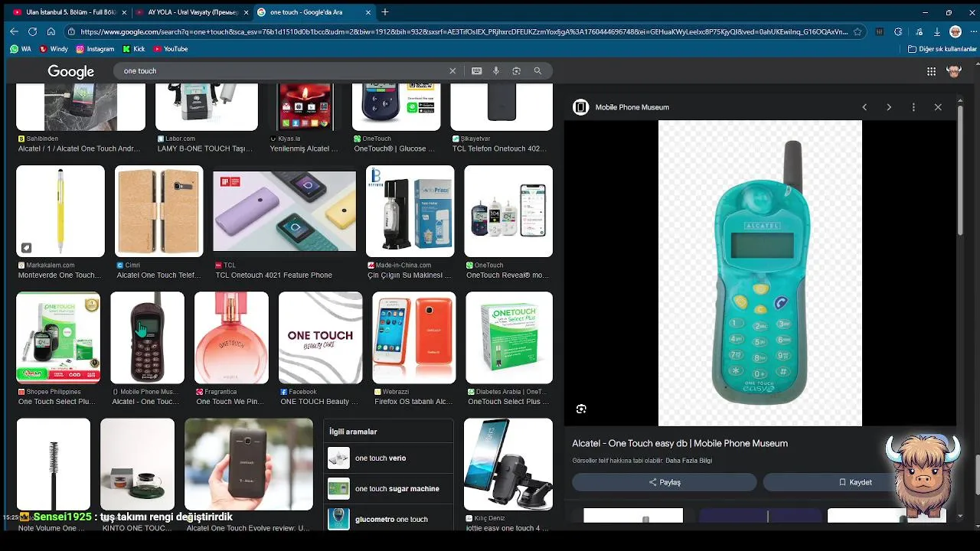Reload the page with the refresh icon
980x551 pixels.
pos(32,31)
